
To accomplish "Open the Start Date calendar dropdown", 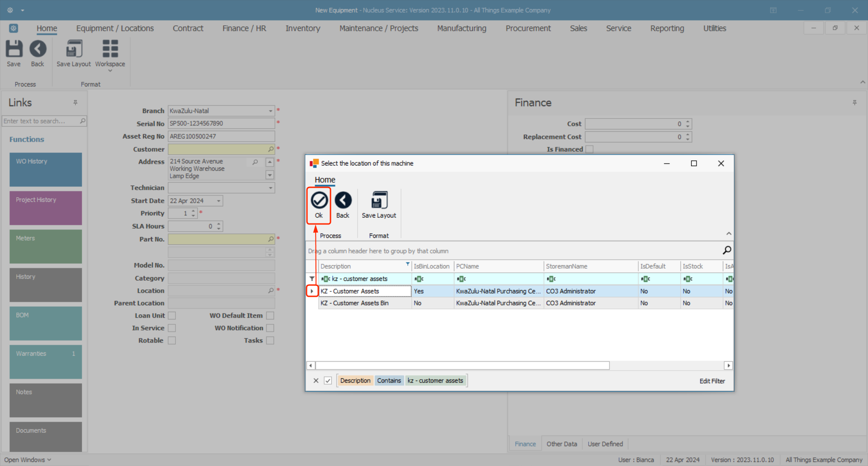I will point(219,201).
